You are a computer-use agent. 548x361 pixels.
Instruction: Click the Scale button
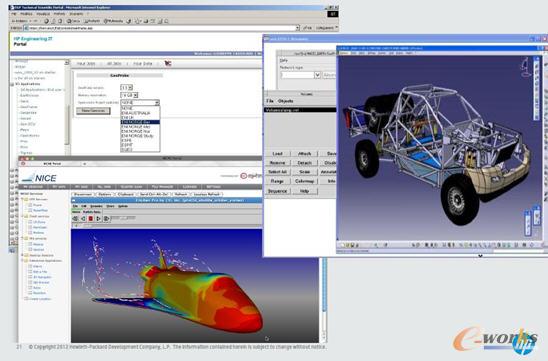pyautogui.click(x=304, y=172)
